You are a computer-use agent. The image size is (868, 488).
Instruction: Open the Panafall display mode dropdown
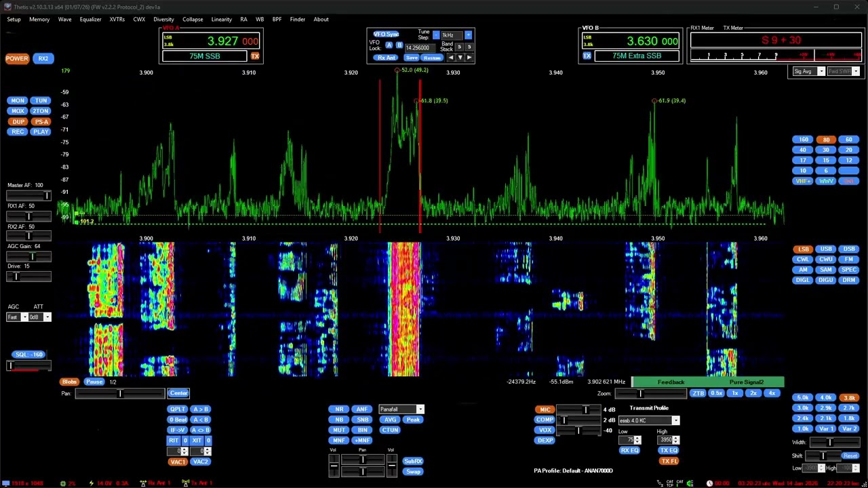(401, 409)
